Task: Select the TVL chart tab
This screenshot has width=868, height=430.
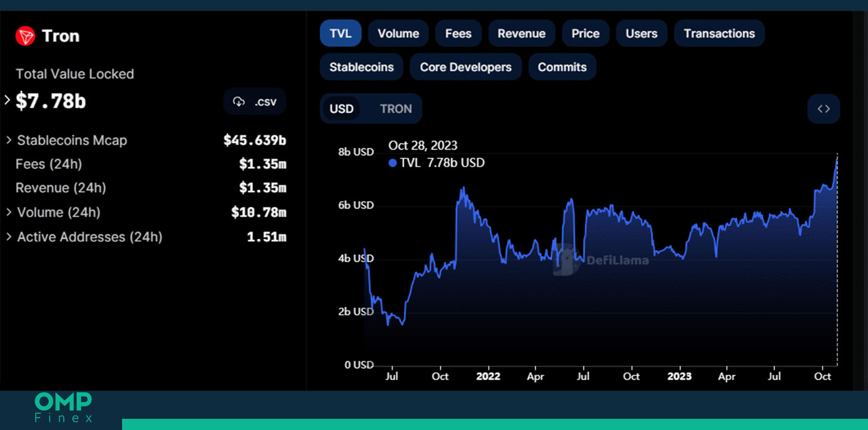Action: (x=340, y=33)
